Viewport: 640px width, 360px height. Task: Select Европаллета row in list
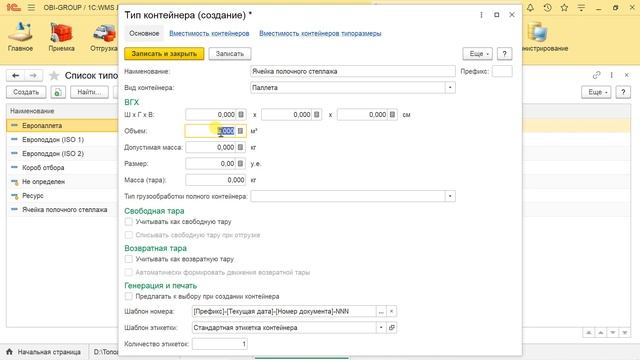point(62,125)
